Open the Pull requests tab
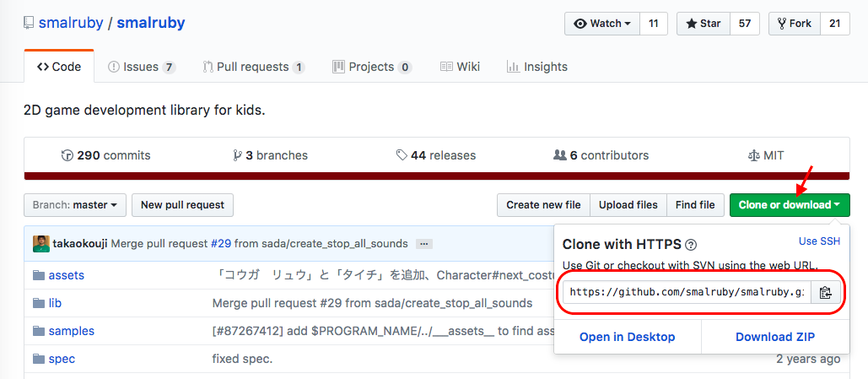This screenshot has width=868, height=379. [253, 67]
